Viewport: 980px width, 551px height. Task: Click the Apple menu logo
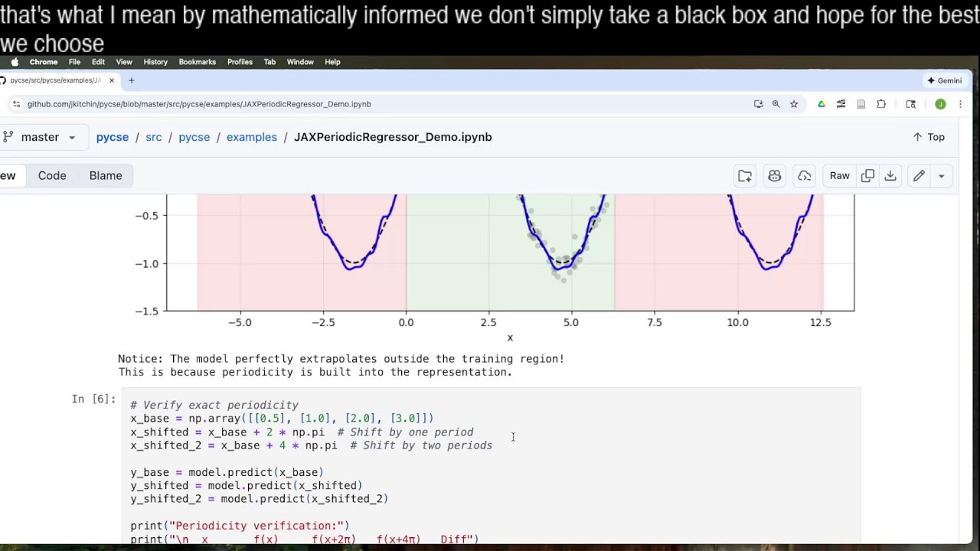tap(15, 62)
